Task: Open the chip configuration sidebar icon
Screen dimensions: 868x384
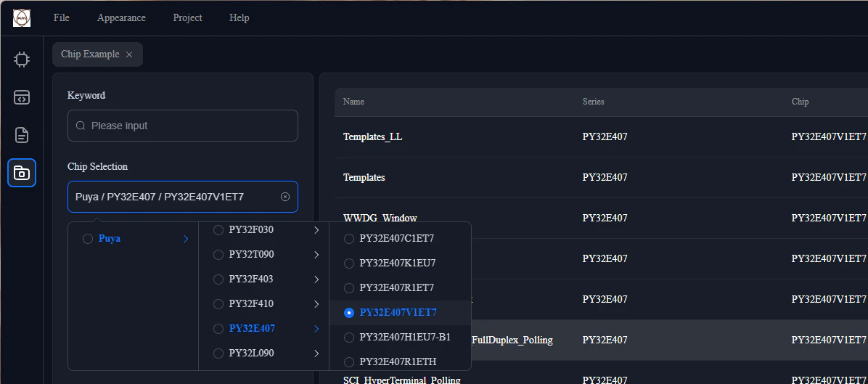Action: click(22, 60)
